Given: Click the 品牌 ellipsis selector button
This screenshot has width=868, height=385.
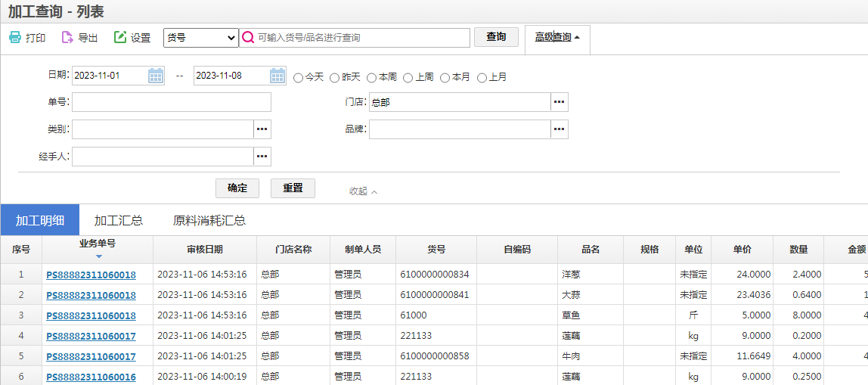Looking at the screenshot, I should tap(559, 129).
